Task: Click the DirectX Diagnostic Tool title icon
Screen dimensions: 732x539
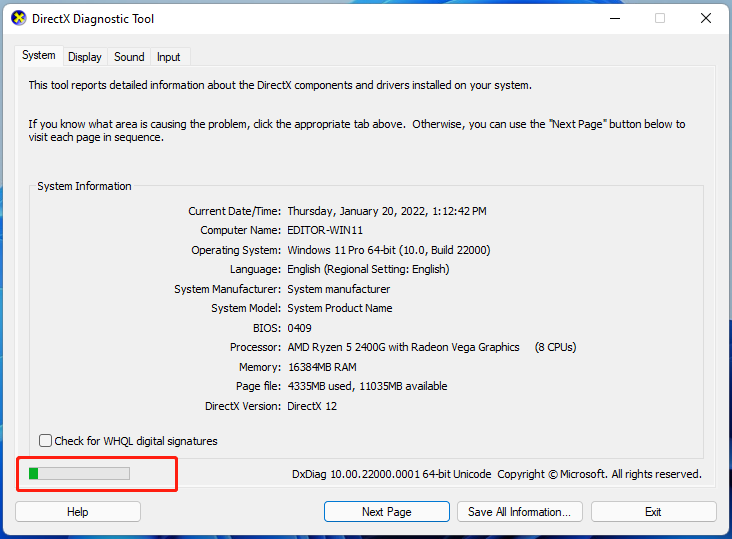Action: coord(19,19)
